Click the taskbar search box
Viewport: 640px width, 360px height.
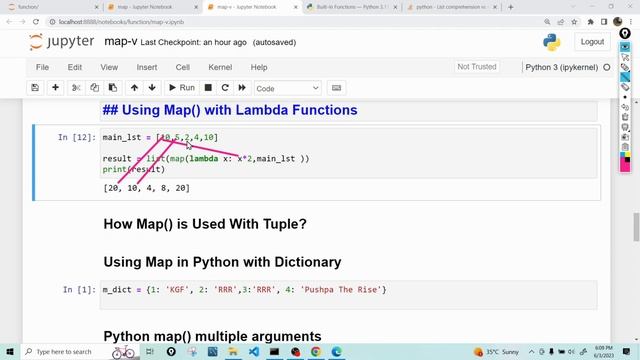click(80, 352)
